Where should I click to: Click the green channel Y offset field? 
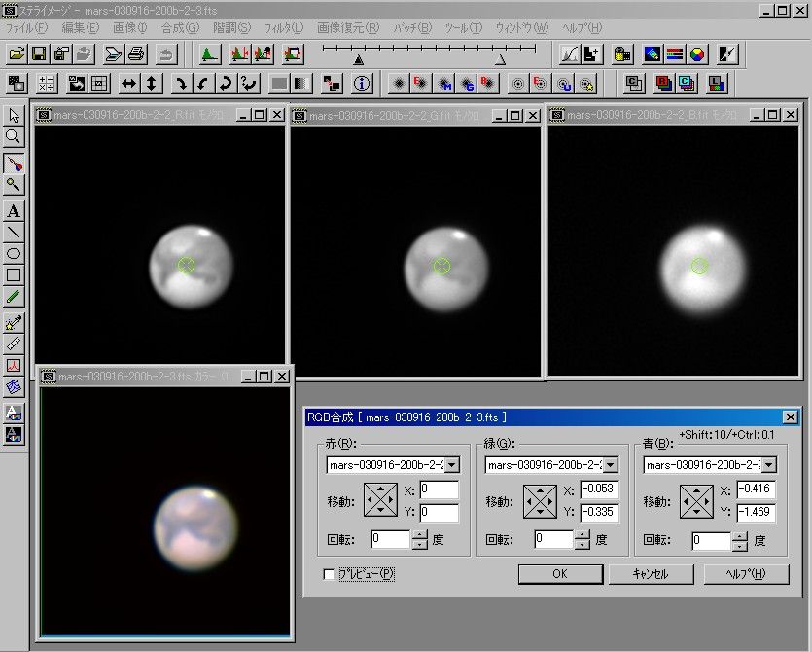(600, 512)
